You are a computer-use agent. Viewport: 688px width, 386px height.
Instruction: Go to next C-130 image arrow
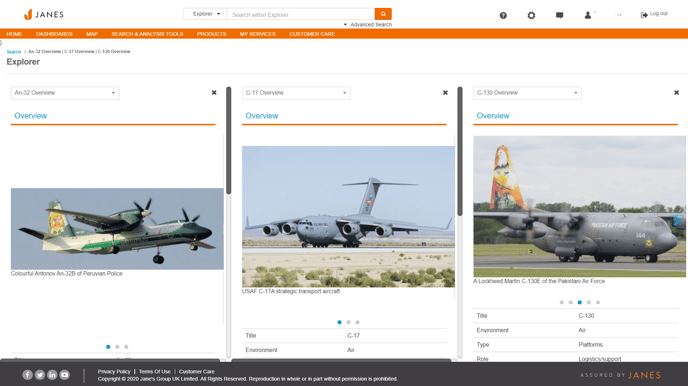pyautogui.click(x=677, y=221)
